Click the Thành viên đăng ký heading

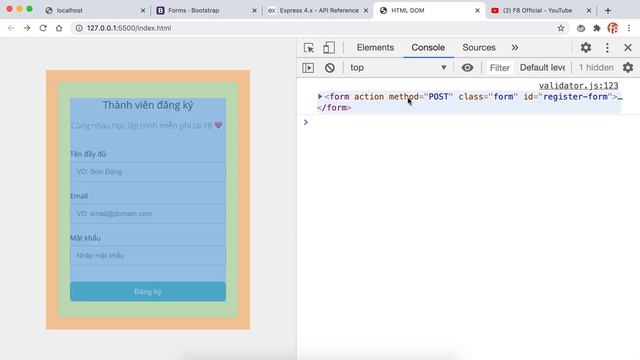click(x=148, y=105)
